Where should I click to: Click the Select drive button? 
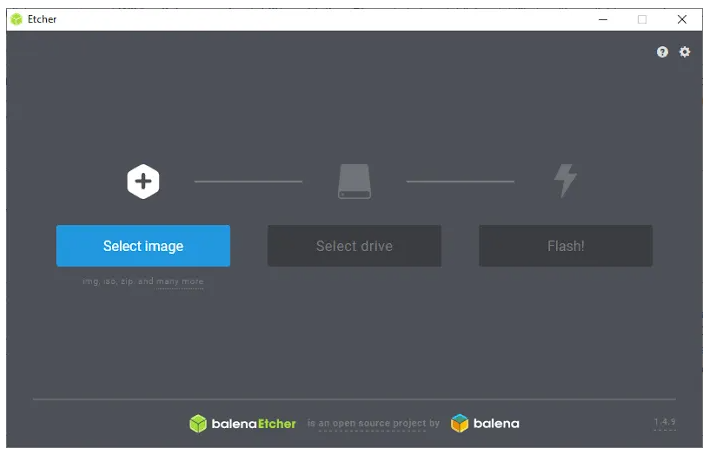pyautogui.click(x=354, y=246)
